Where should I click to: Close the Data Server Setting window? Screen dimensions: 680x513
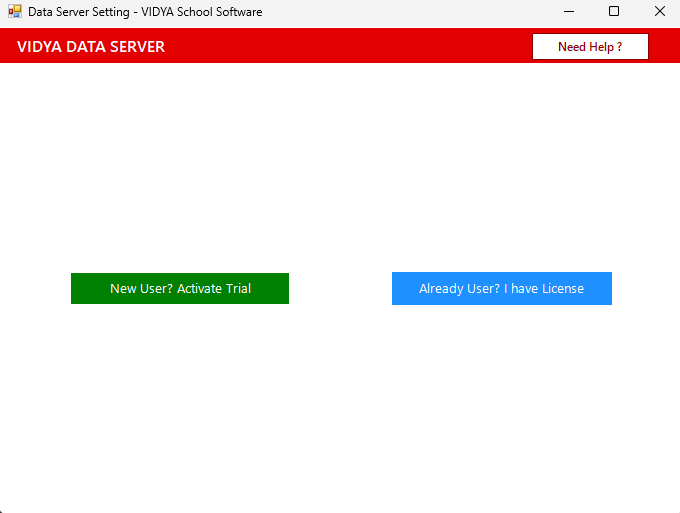coord(659,12)
